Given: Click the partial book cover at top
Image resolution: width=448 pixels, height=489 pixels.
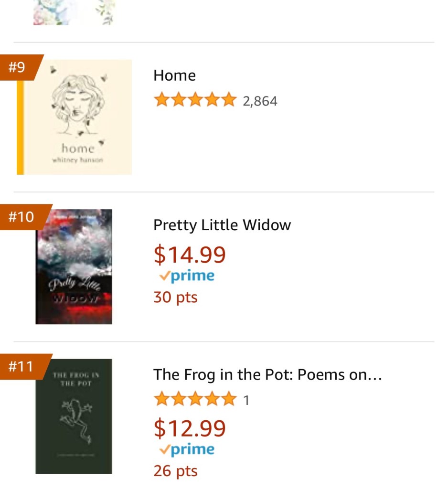Looking at the screenshot, I should (74, 12).
